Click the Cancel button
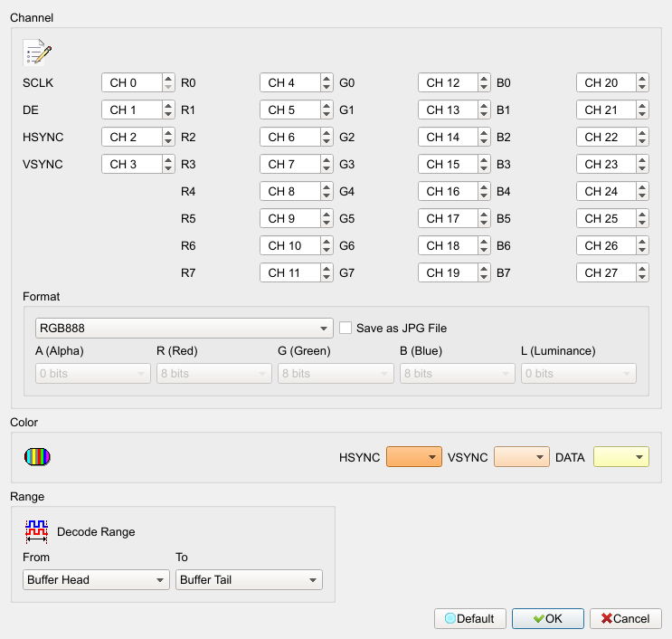The image size is (672, 639). 626,618
